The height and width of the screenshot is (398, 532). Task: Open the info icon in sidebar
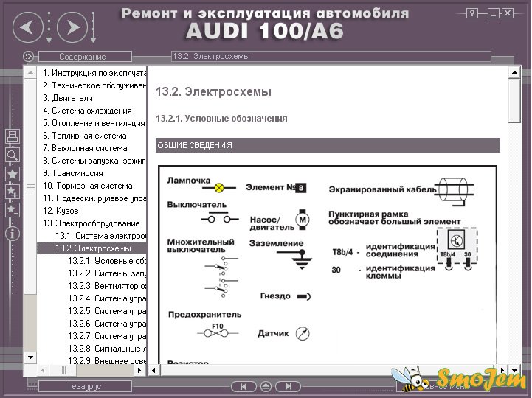point(13,234)
